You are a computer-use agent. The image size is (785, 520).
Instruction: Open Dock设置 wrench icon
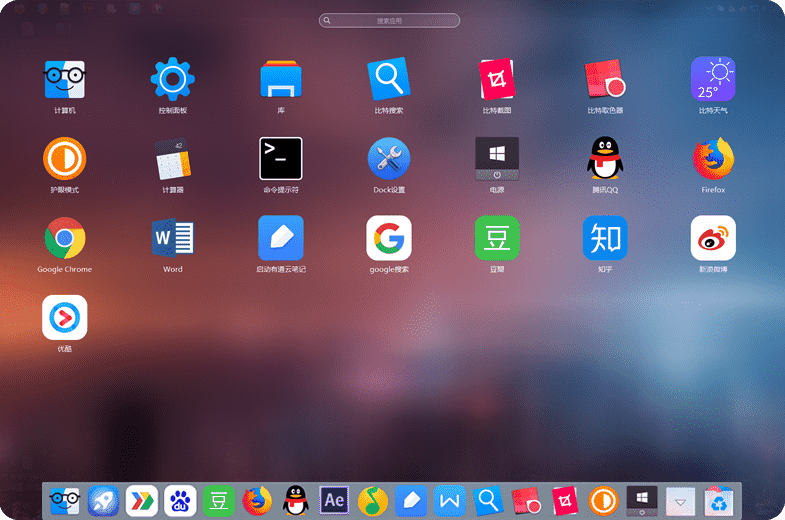pyautogui.click(x=389, y=158)
